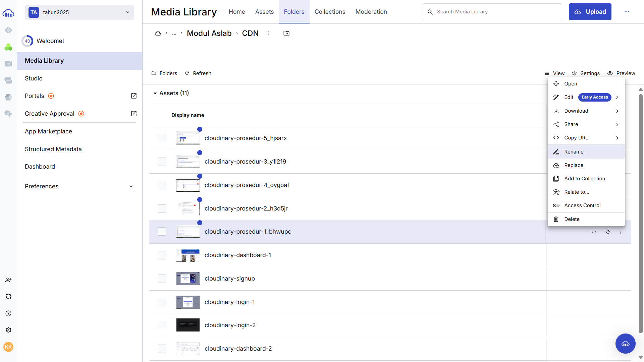Open the green Assets product icon in rail
Screen dimensions: 644x362
point(8,47)
